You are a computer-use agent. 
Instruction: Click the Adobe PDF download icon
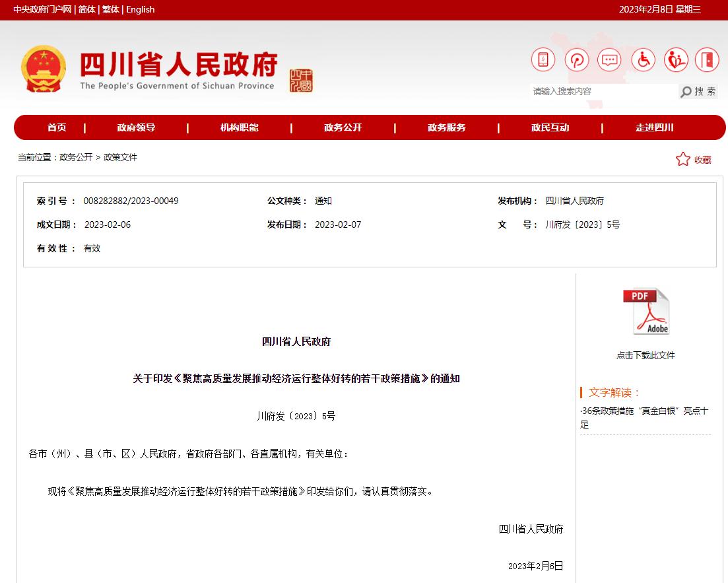point(645,312)
